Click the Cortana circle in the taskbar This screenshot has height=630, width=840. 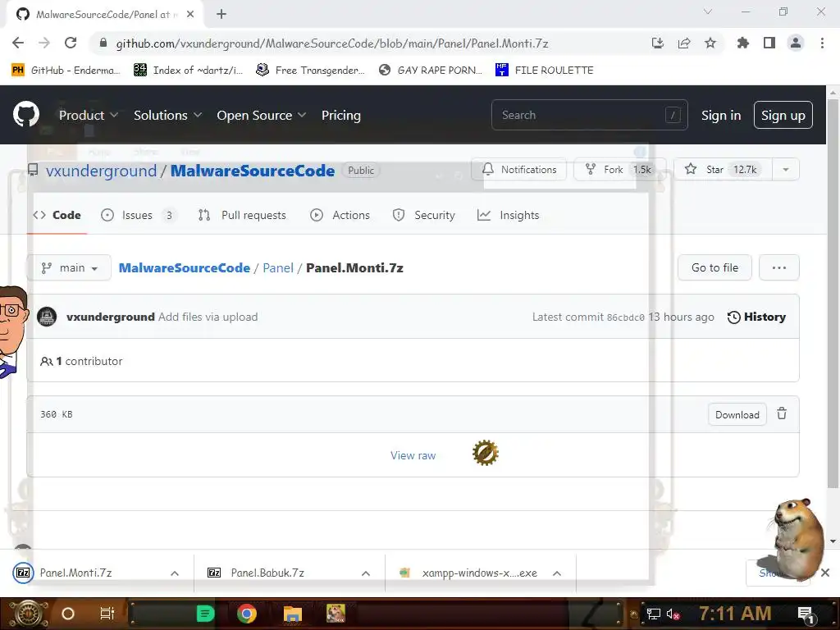click(x=68, y=614)
